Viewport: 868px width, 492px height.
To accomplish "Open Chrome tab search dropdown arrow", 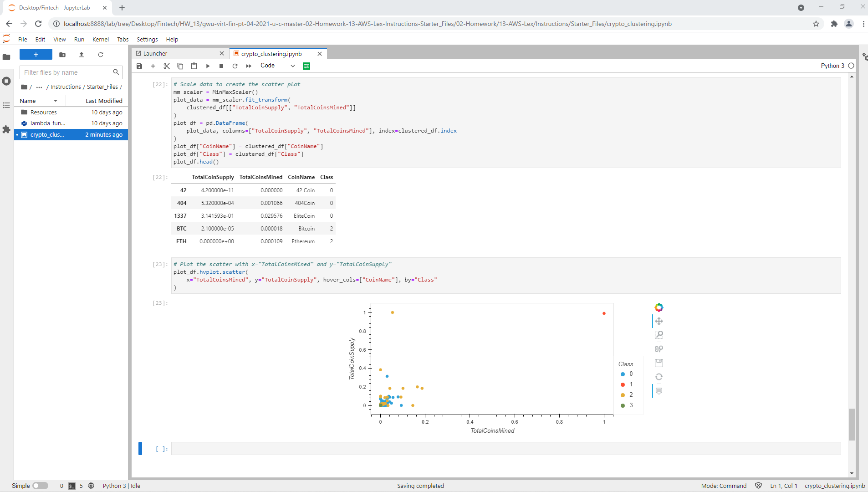I will point(801,7).
